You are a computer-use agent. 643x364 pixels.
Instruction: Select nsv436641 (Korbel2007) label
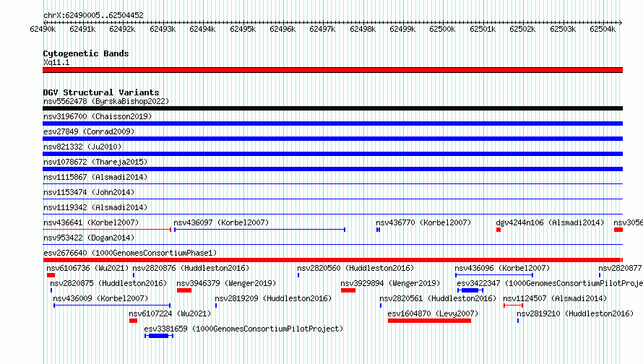pos(91,222)
